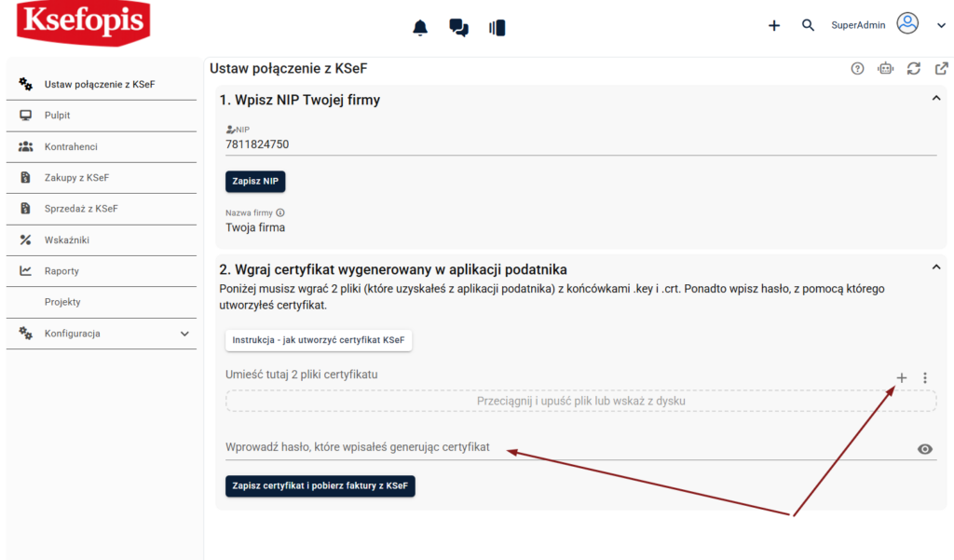This screenshot has height=560, width=954.
Task: Click the documents stack icon in header
Action: 497,27
